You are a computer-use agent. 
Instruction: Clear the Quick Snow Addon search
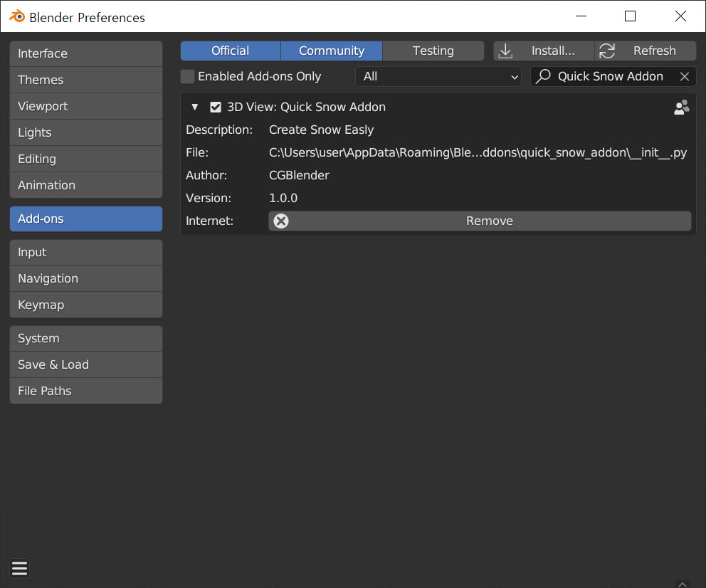click(x=685, y=77)
